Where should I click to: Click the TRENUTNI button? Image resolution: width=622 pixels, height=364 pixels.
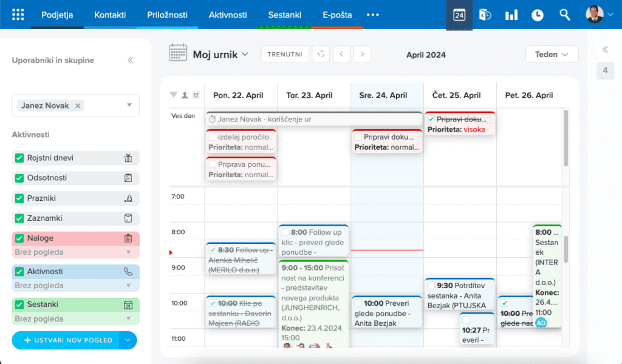click(x=285, y=55)
